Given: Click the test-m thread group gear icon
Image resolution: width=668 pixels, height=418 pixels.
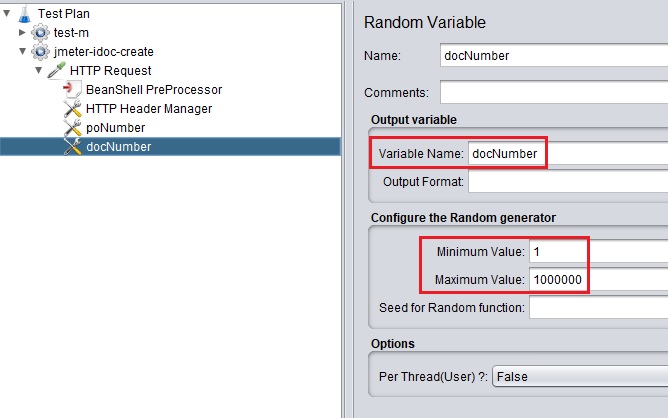Looking at the screenshot, I should [40, 32].
